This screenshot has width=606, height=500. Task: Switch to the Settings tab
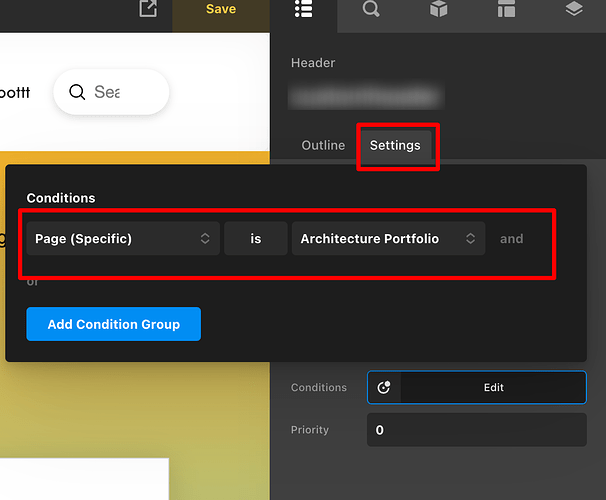click(x=395, y=146)
